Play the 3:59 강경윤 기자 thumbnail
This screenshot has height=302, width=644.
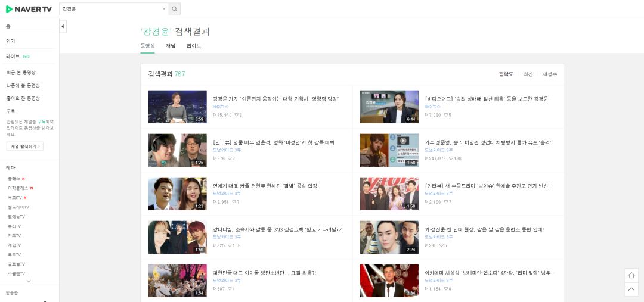click(178, 107)
